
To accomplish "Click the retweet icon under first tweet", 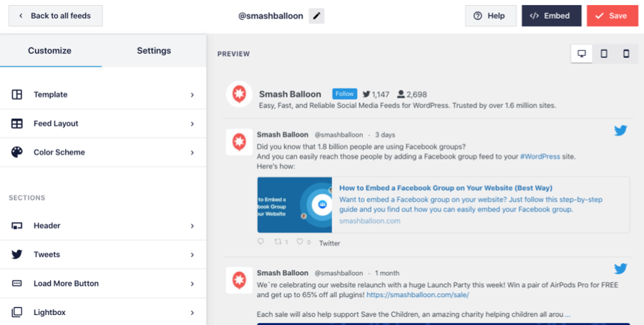I will coord(278,243).
